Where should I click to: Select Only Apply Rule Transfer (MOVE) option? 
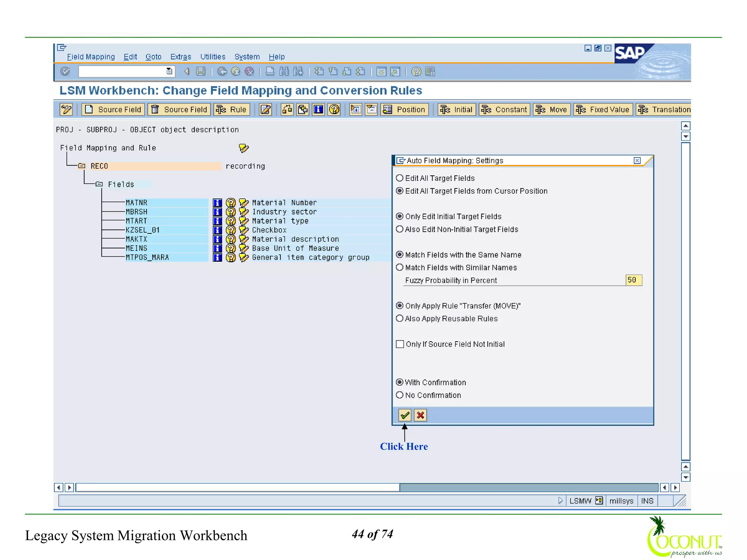click(x=400, y=306)
